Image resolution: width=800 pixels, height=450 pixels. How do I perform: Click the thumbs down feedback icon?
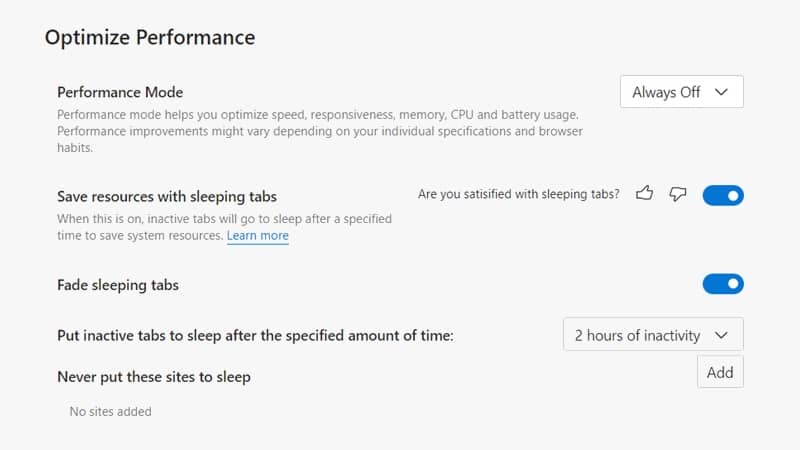tap(678, 194)
